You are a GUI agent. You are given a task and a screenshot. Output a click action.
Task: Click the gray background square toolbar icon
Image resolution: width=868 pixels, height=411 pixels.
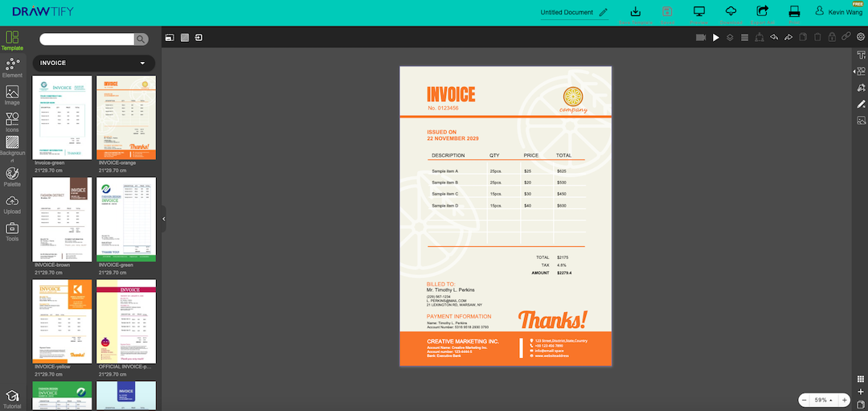185,38
